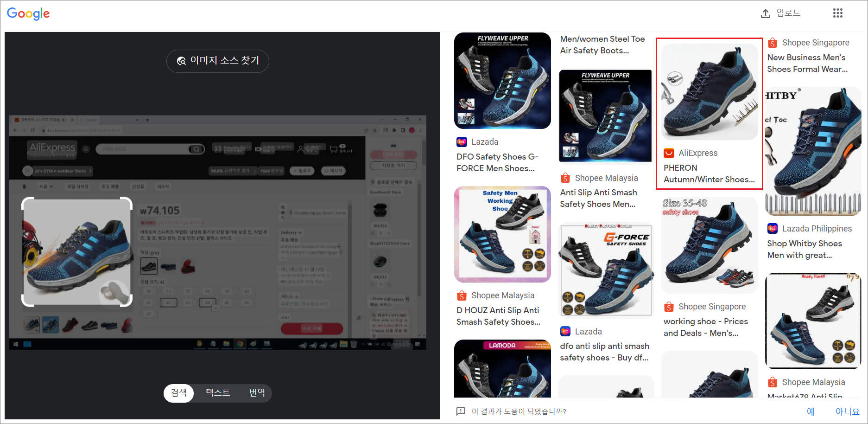Select the 검색 tab
Screen dimensions: 868x424
pyautogui.click(x=179, y=393)
